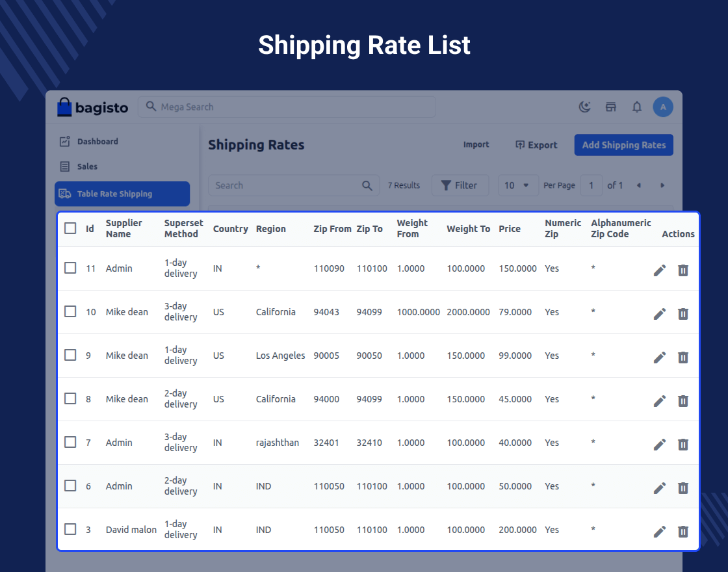Open the Filter panel
The image size is (728, 572).
[460, 186]
